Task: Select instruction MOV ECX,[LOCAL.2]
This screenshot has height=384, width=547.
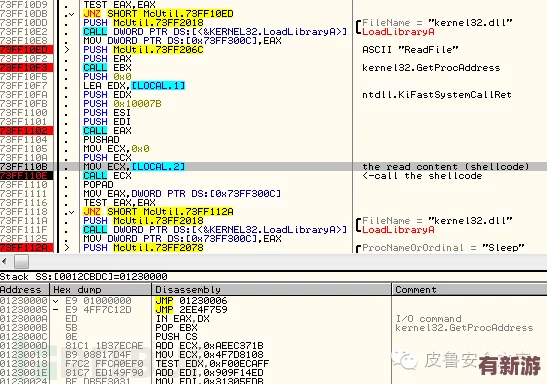Action: pos(134,167)
